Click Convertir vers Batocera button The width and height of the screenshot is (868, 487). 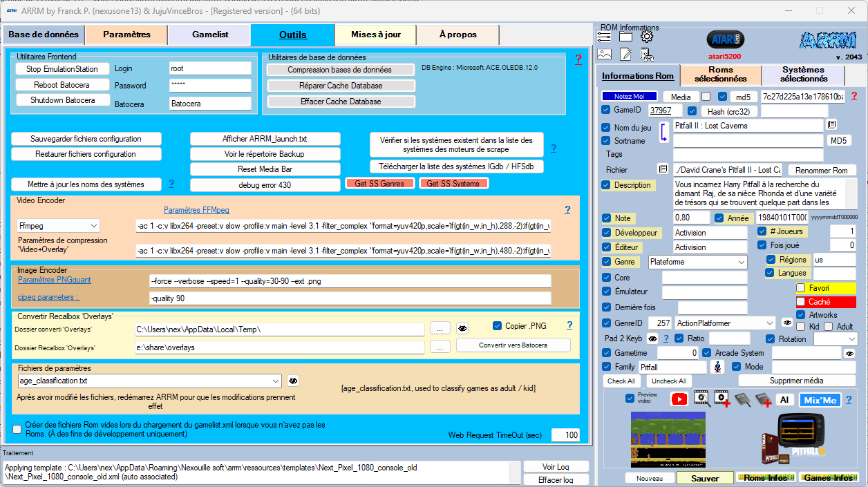[x=513, y=345]
